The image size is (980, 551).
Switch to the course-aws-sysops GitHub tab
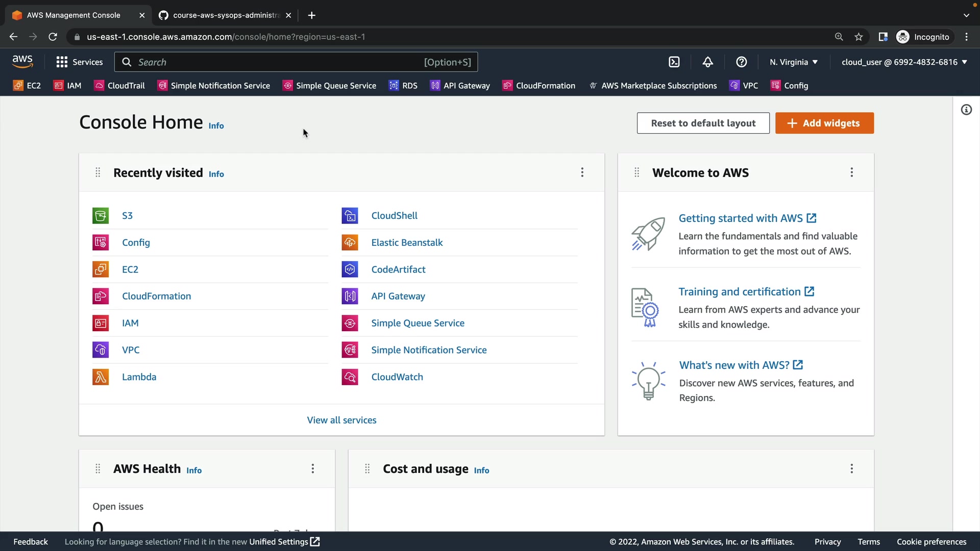[226, 15]
